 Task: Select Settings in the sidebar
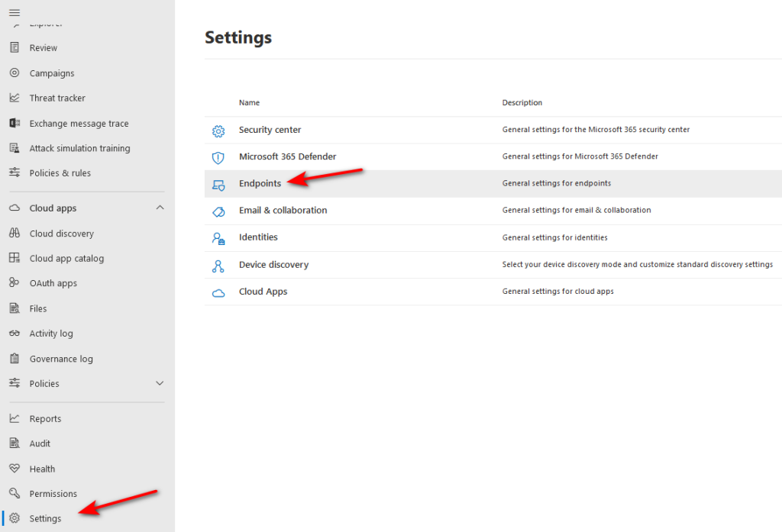(45, 518)
